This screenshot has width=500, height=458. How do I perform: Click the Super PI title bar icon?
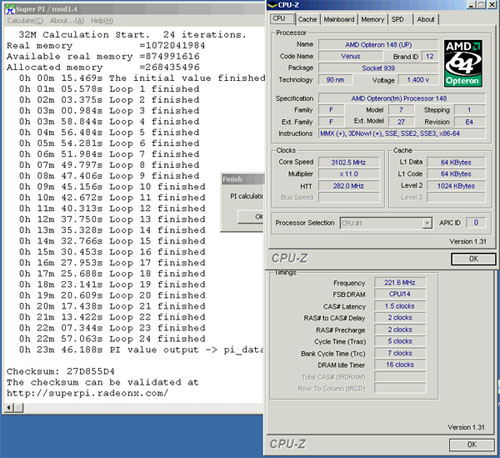10,9
